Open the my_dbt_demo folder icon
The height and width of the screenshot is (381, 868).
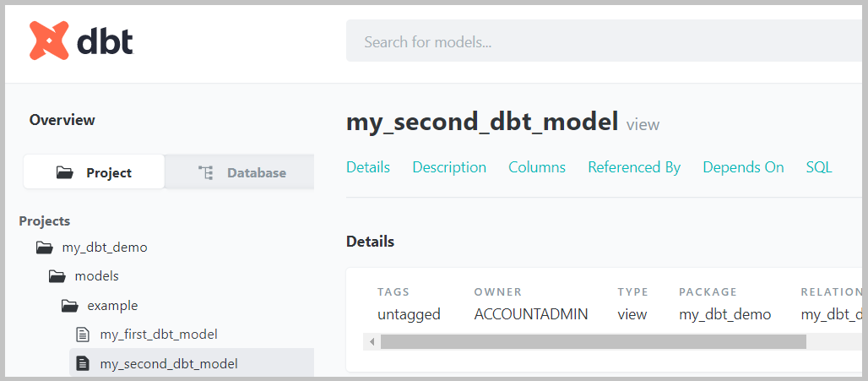click(x=45, y=247)
